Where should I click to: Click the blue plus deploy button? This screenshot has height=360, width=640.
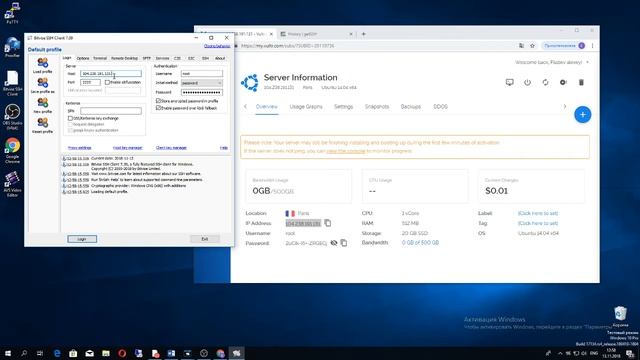coord(582,115)
